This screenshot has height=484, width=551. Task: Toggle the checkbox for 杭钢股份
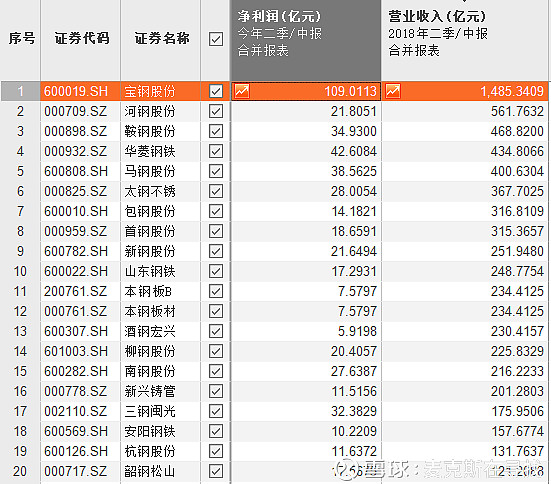(x=216, y=451)
